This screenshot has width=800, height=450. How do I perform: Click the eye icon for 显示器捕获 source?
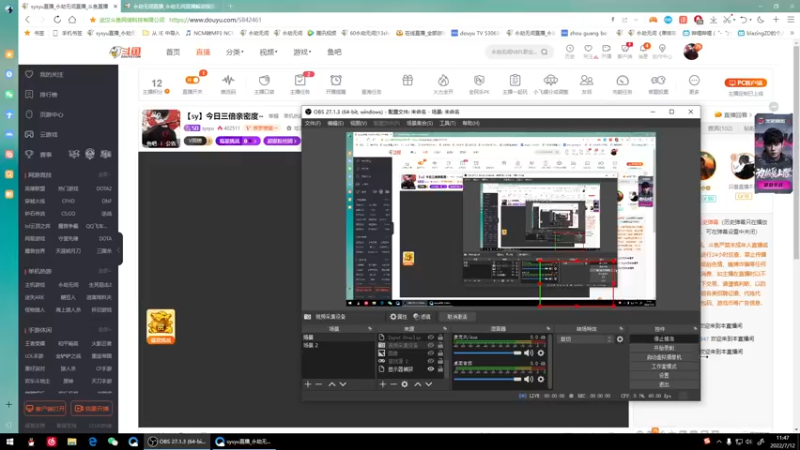point(431,369)
